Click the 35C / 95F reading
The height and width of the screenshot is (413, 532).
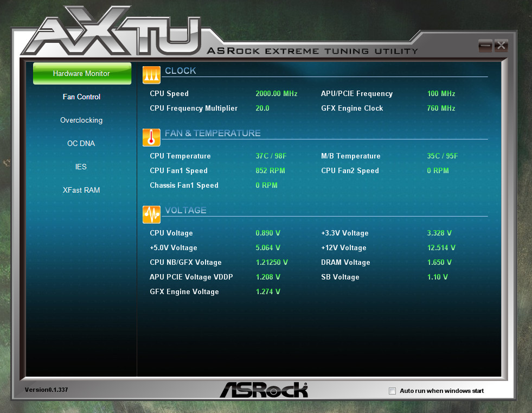[x=443, y=156]
